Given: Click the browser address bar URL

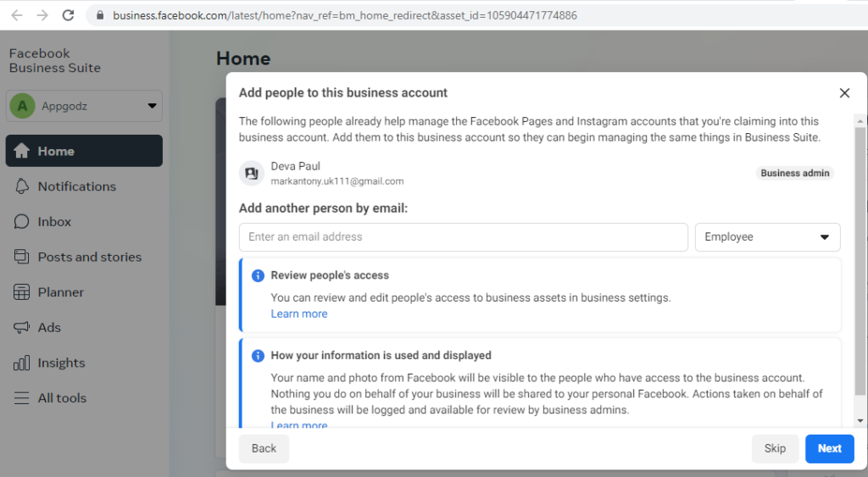Looking at the screenshot, I should click(344, 15).
